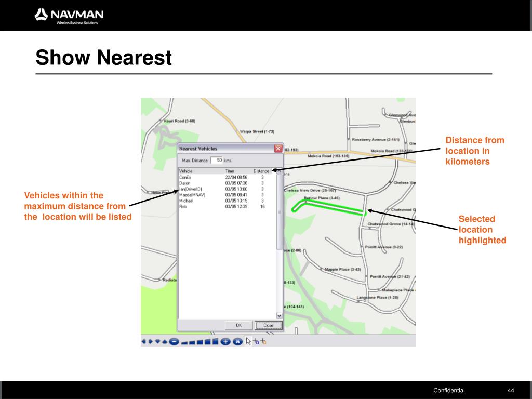Click the time 03/05 13:00

tap(236, 189)
